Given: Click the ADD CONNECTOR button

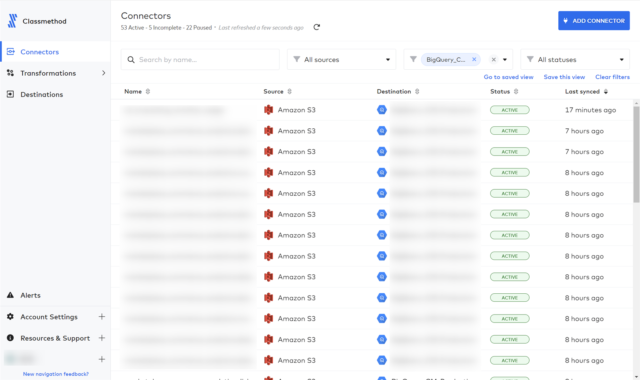Looking at the screenshot, I should [x=594, y=20].
